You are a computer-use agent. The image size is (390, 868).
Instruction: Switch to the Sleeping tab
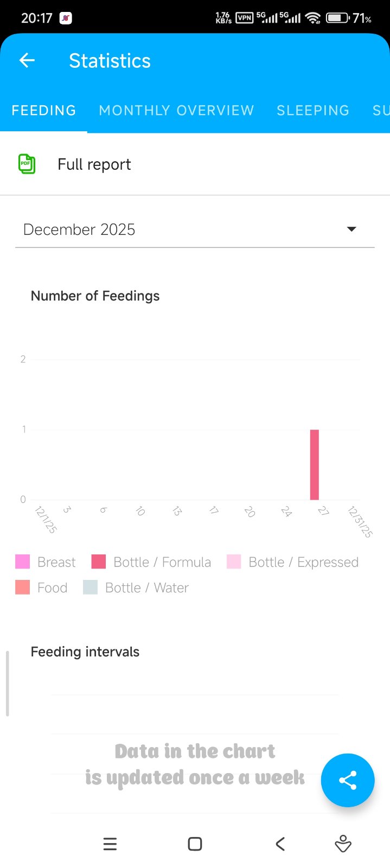[x=313, y=110]
